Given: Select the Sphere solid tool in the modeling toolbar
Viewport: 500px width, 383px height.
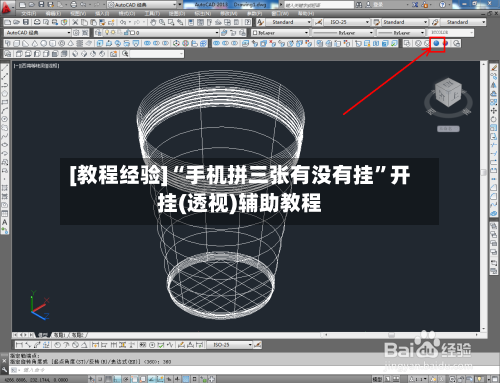Looking at the screenshot, I should 44,43.
